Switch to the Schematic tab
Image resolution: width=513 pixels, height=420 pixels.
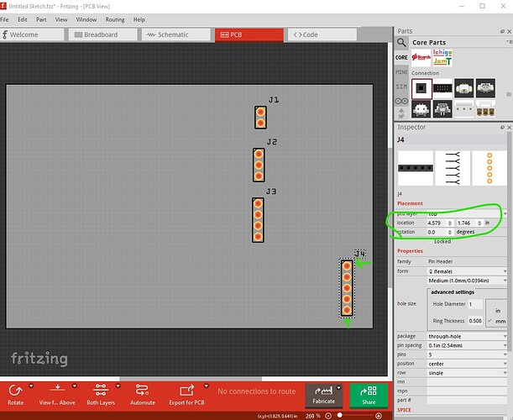[x=176, y=34]
